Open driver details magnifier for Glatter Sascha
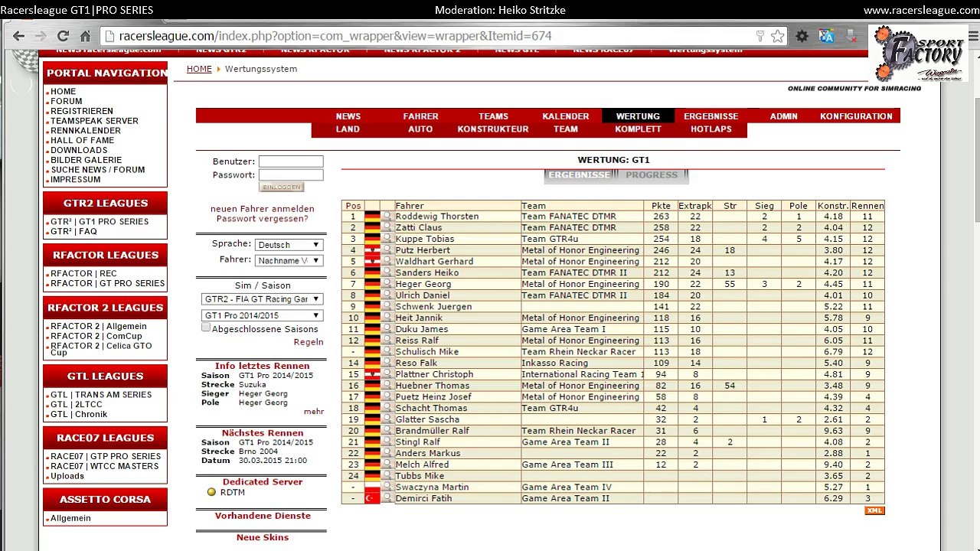Screen dimensions: 980x551 click(x=387, y=419)
